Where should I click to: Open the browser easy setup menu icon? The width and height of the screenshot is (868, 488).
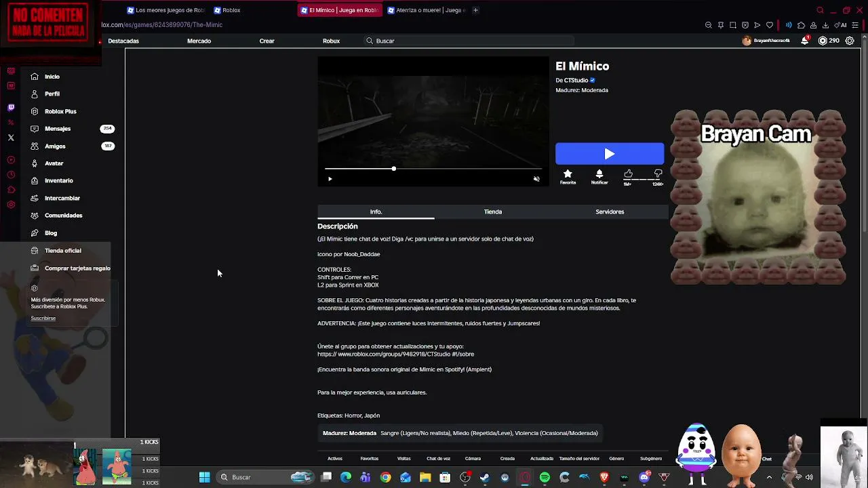pos(855,25)
